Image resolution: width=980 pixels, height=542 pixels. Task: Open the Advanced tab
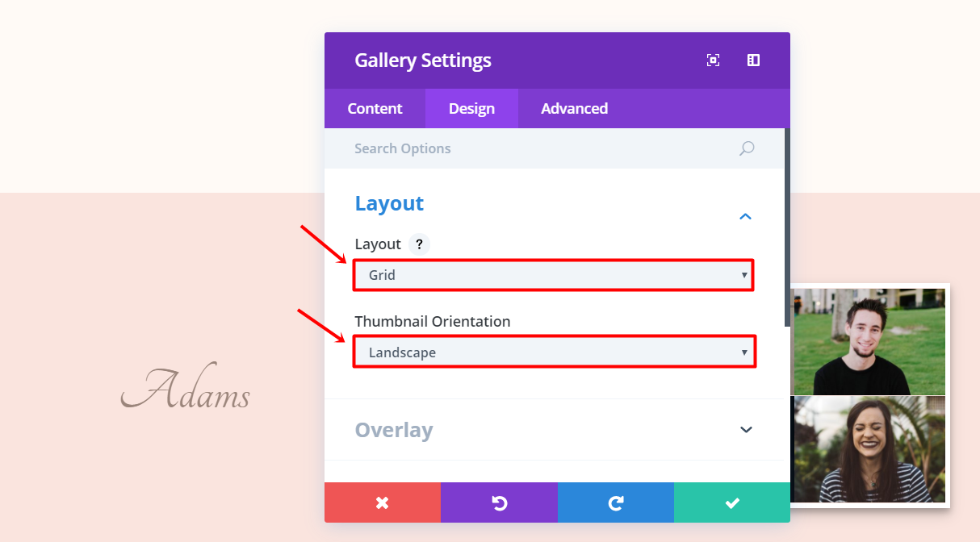574,109
